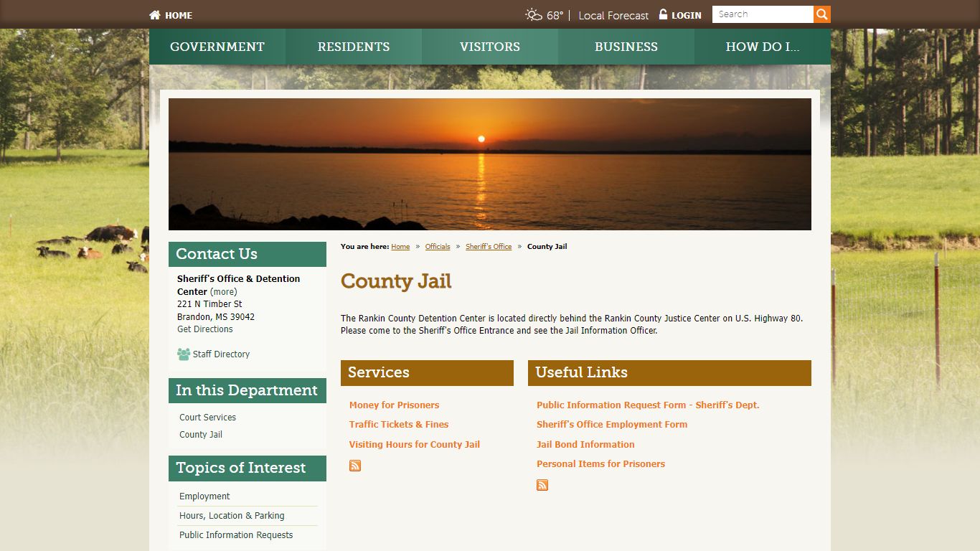Click the orange search magnifier button

point(822,14)
